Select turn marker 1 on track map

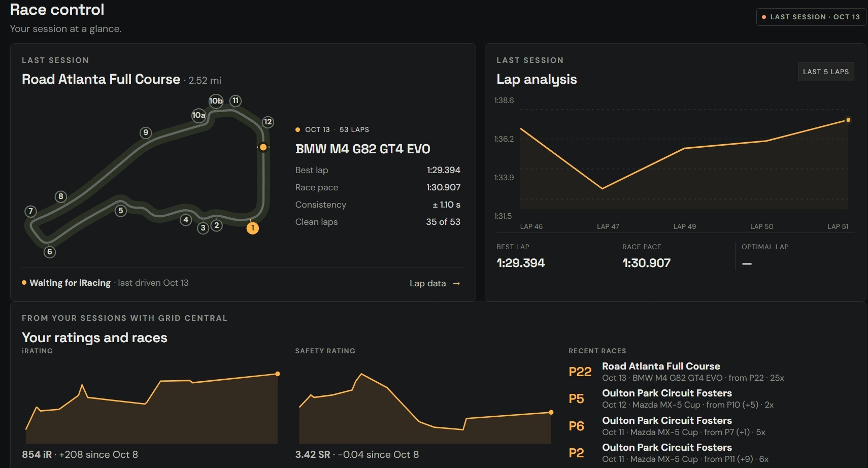click(253, 228)
